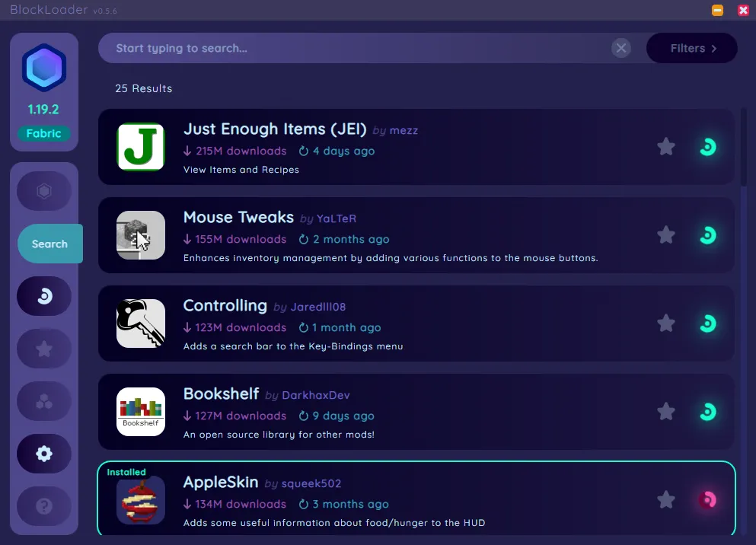This screenshot has width=756, height=545.
Task: Close the BlockLoader window
Action: coord(743,10)
